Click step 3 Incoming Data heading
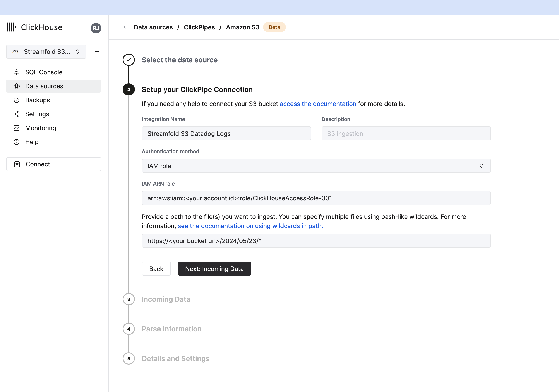Screen dimensions: 559x392 click(166, 299)
